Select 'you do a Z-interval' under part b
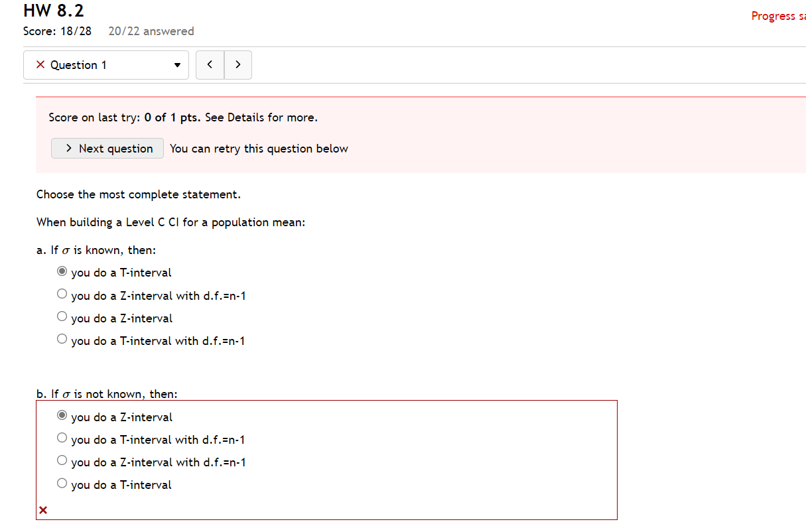The height and width of the screenshot is (532, 806). pos(62,415)
